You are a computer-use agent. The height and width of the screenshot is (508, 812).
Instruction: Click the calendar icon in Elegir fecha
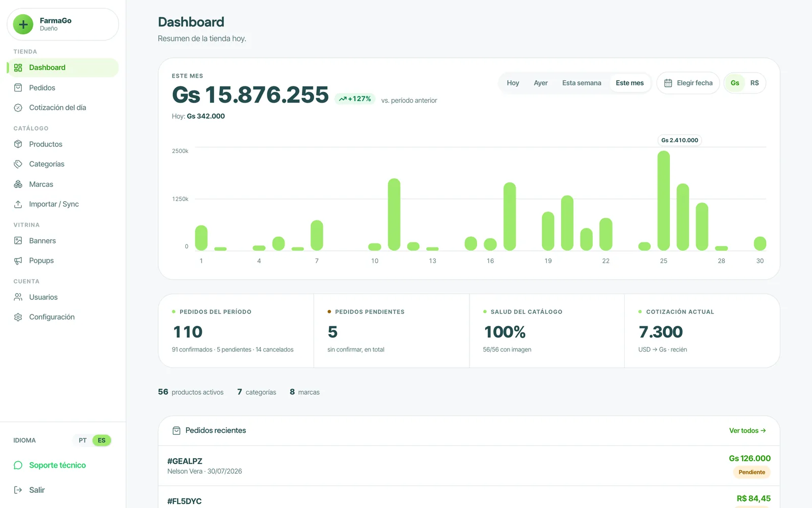[x=668, y=83]
